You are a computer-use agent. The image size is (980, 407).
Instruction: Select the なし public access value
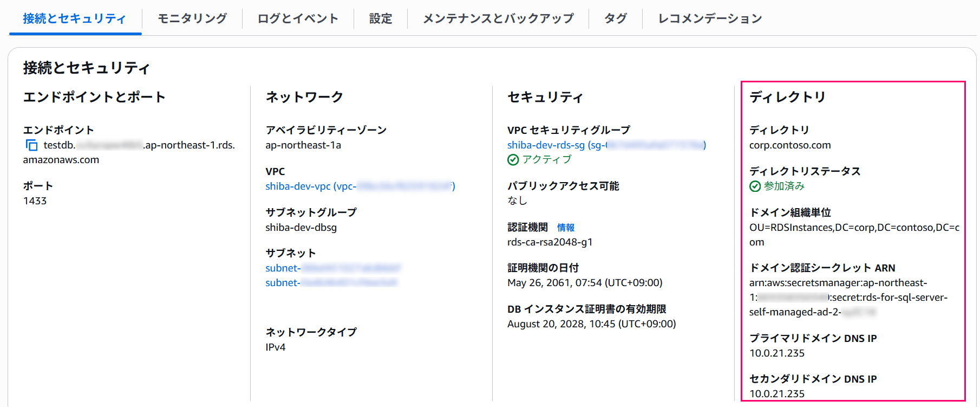517,201
